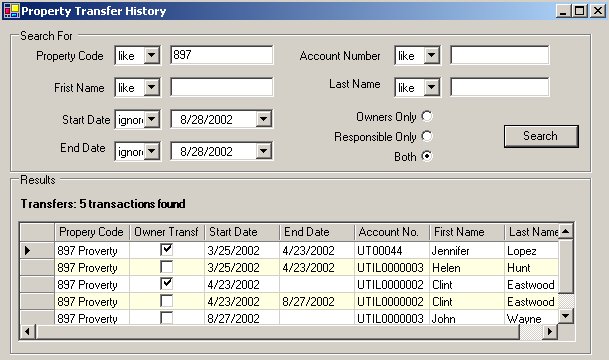Select the Responsible Only radio button
Viewport: 609px width, 360px height.
[x=427, y=136]
